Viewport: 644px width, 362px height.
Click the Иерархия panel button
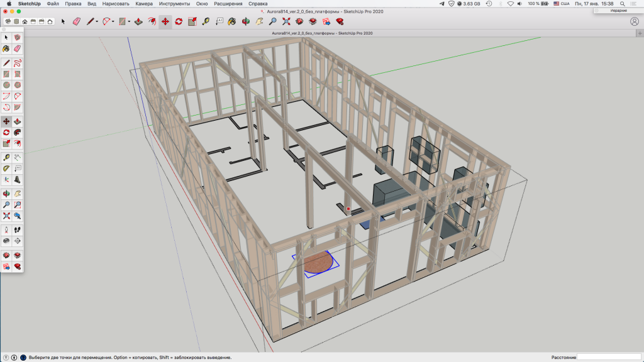coord(618,11)
